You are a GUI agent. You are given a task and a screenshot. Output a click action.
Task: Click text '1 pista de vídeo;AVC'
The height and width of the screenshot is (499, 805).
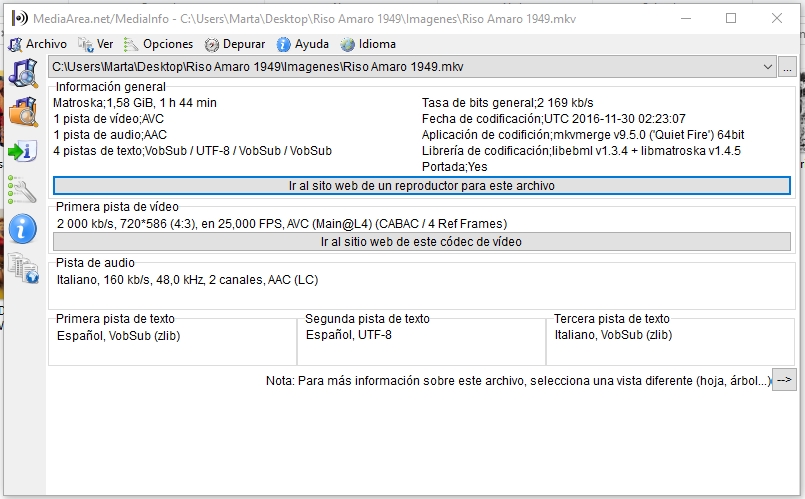coord(108,119)
